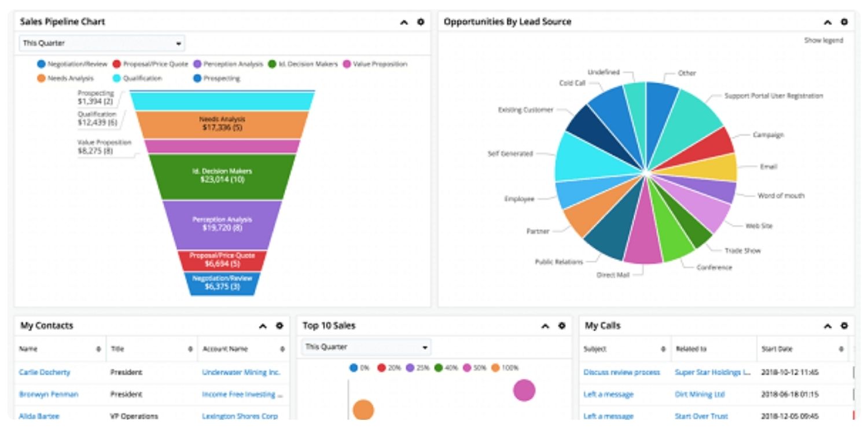Collapse the Sales Pipeline Chart dashlet
868x429 pixels.
[x=404, y=22]
